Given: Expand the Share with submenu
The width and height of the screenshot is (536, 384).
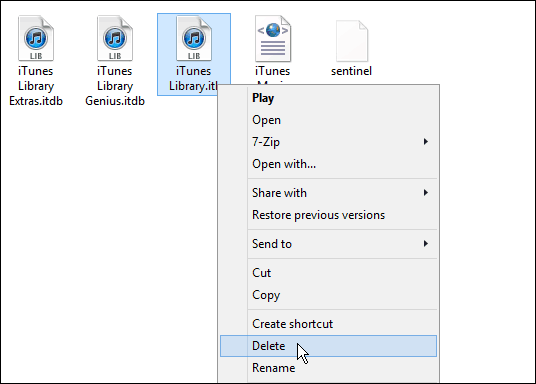Looking at the screenshot, I should [x=328, y=193].
